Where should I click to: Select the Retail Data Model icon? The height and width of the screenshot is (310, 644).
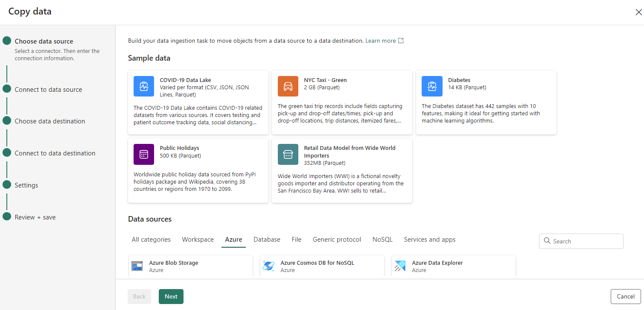click(288, 154)
